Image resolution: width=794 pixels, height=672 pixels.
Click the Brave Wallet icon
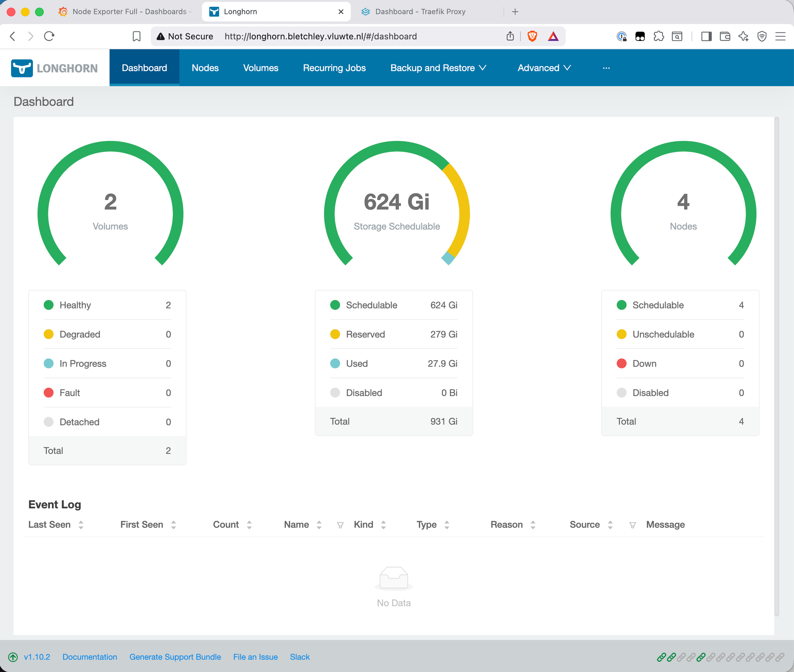tap(725, 36)
